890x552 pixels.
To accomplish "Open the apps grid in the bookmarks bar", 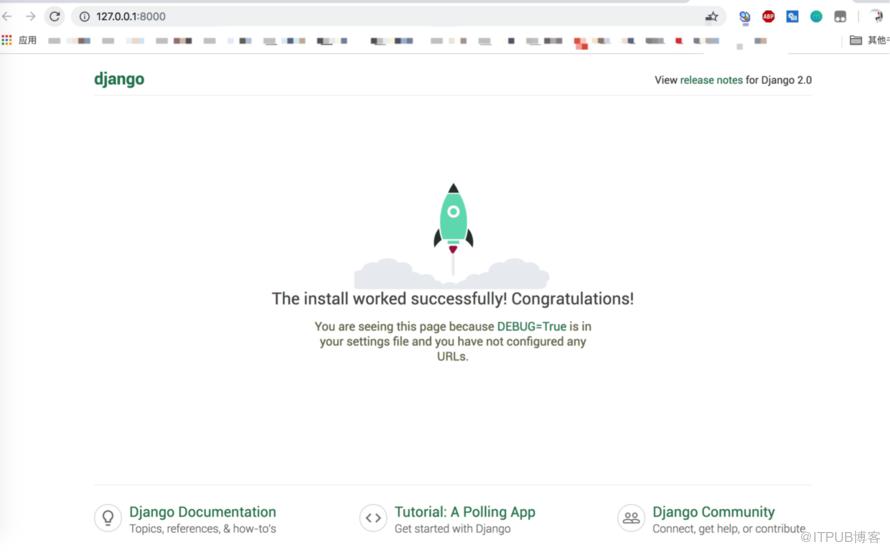I will pos(7,40).
